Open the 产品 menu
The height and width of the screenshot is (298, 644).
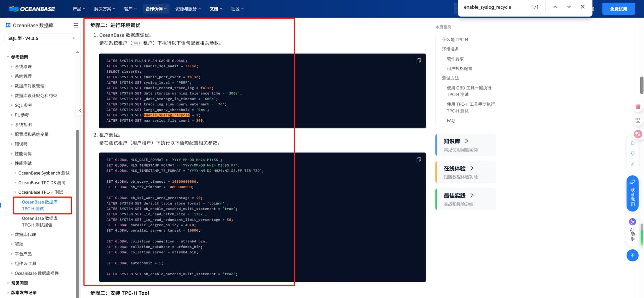click(79, 9)
